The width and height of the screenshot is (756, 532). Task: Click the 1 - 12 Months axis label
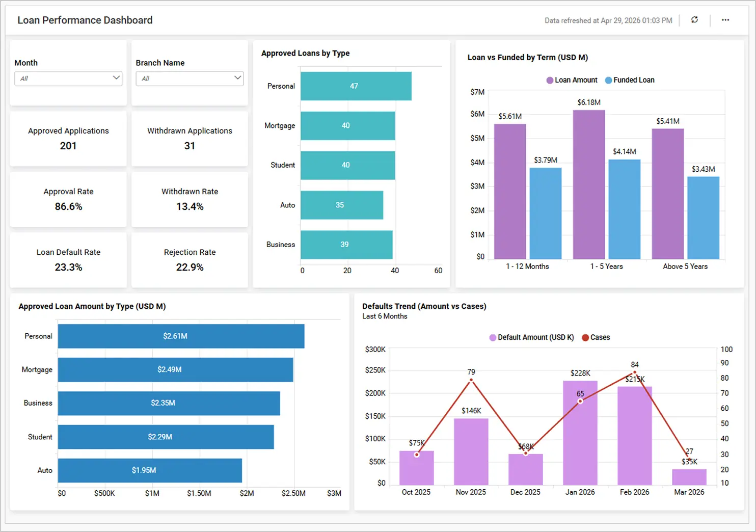pyautogui.click(x=528, y=267)
